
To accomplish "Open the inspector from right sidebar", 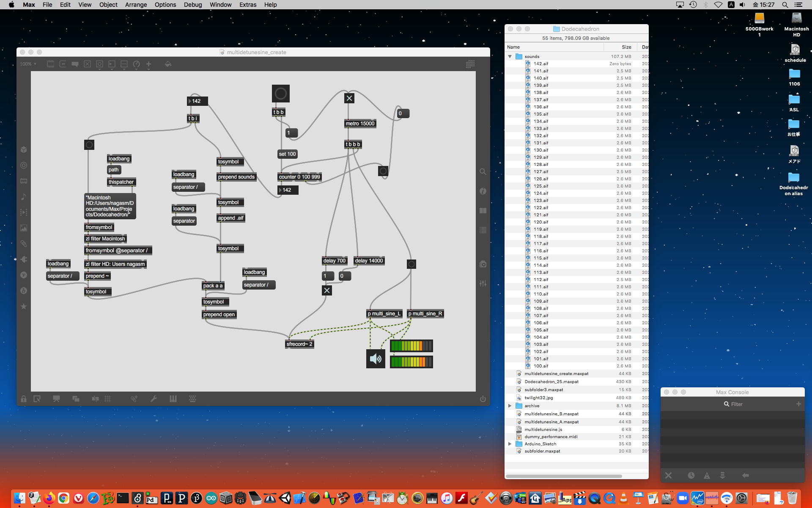I will pos(483,191).
